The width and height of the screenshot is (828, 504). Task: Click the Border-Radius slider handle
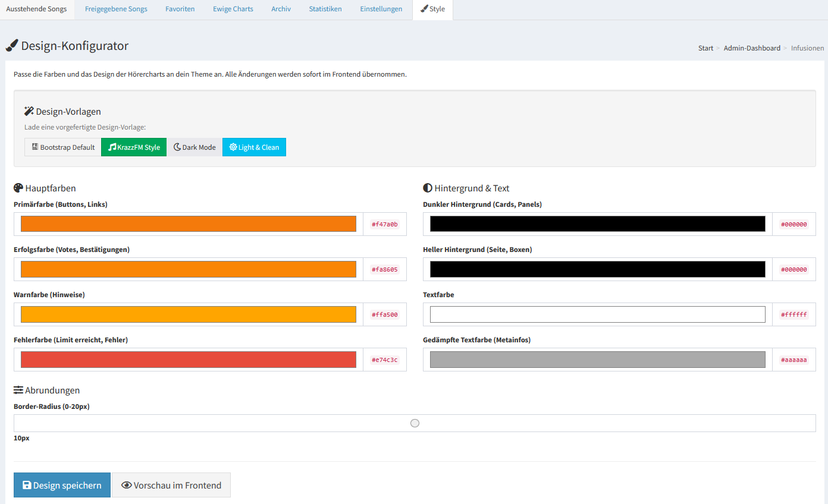click(415, 423)
